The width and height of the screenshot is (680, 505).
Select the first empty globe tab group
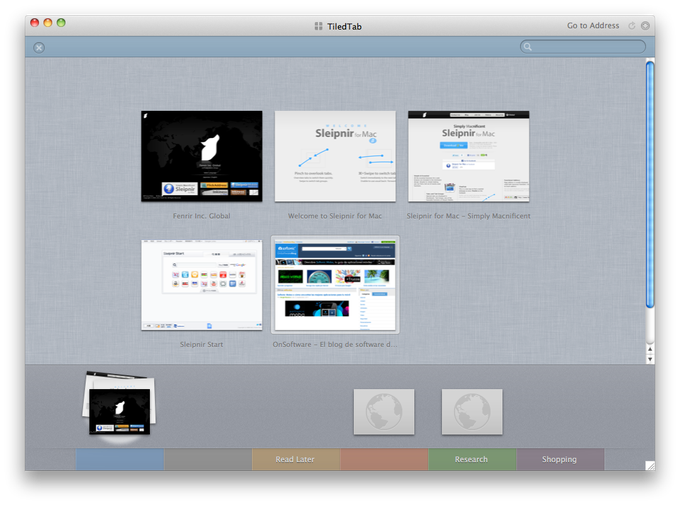click(384, 412)
